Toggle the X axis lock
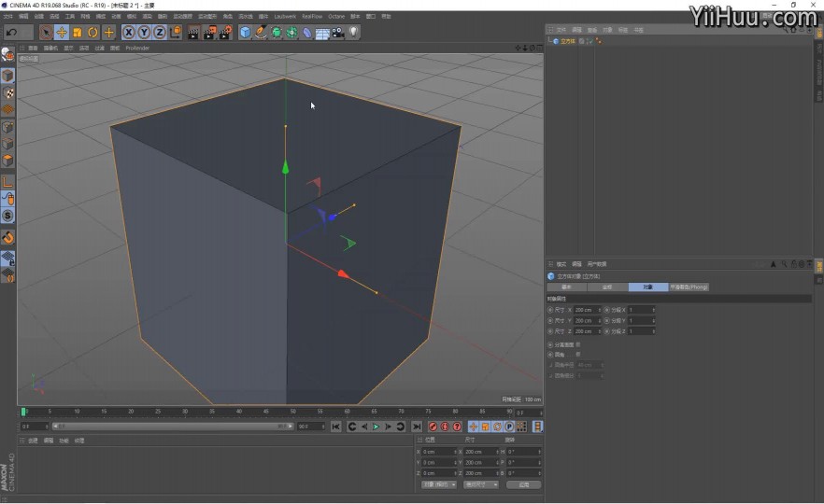824x504 pixels. coord(128,33)
